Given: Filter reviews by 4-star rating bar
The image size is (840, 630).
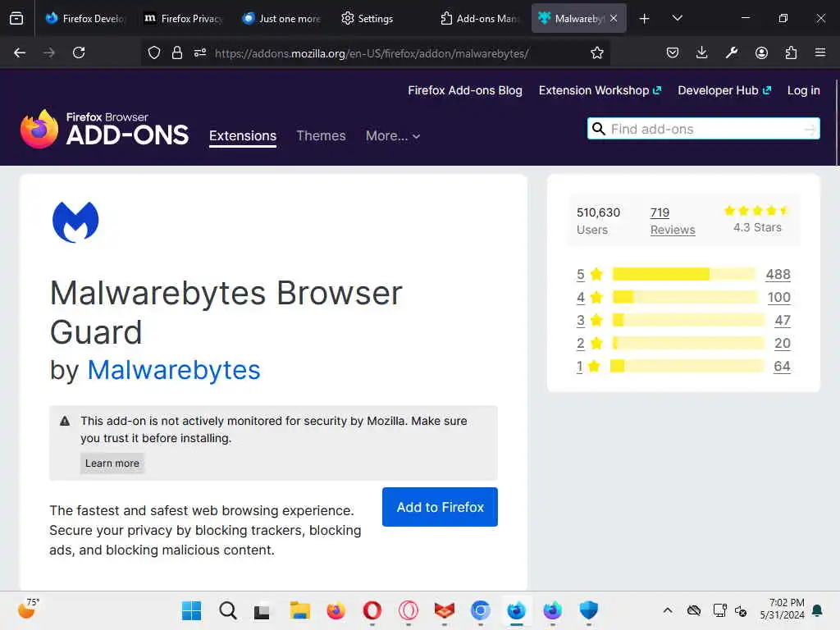Looking at the screenshot, I should point(685,297).
